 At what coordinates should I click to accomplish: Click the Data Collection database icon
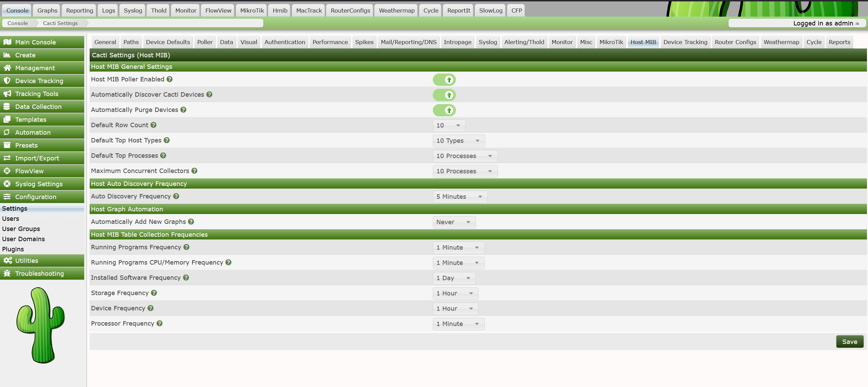tap(7, 107)
